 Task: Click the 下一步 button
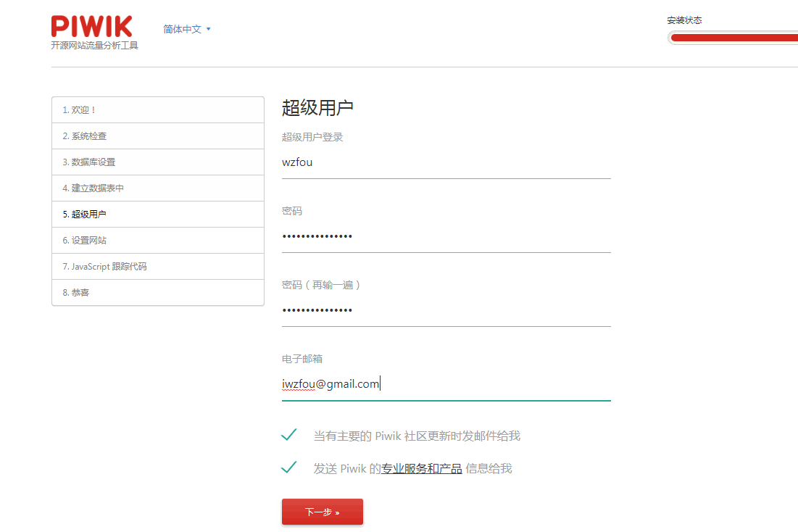pos(322,511)
